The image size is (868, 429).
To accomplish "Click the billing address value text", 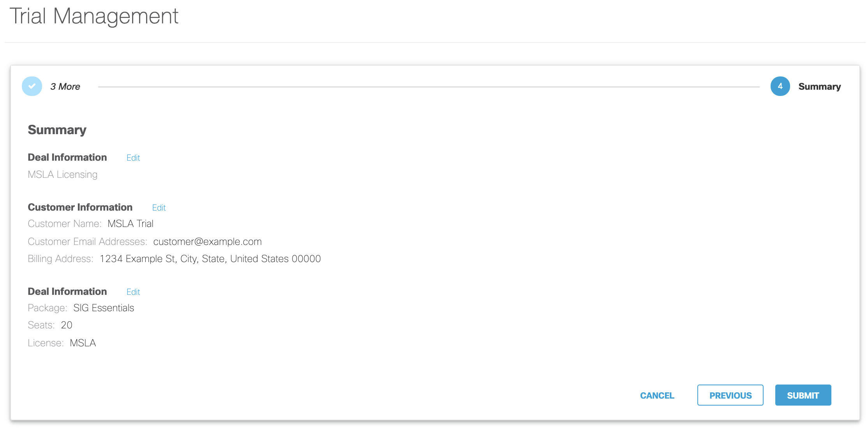I will pyautogui.click(x=210, y=259).
